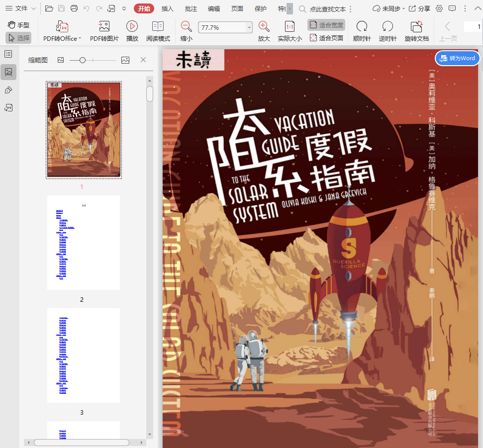The width and height of the screenshot is (483, 448).
Task: Toggle 适合宽度 fit-width mode
Action: click(x=326, y=25)
